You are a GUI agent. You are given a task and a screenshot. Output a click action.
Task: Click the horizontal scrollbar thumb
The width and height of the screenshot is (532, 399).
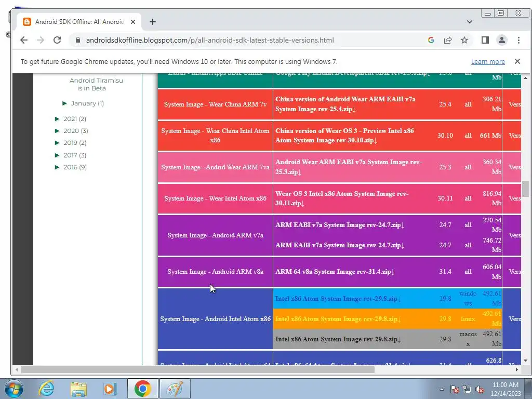tap(197, 369)
